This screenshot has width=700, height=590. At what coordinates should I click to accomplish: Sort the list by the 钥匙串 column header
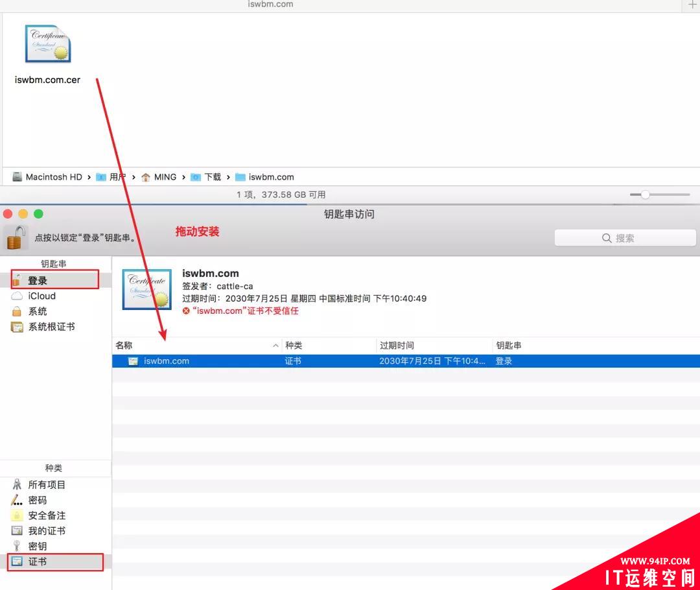click(596, 345)
